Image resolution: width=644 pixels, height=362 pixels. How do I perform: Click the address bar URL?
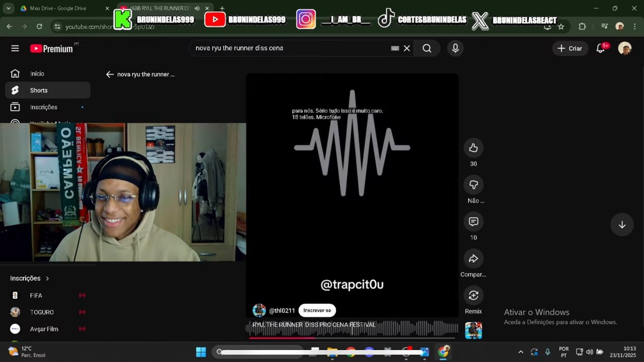[110, 27]
